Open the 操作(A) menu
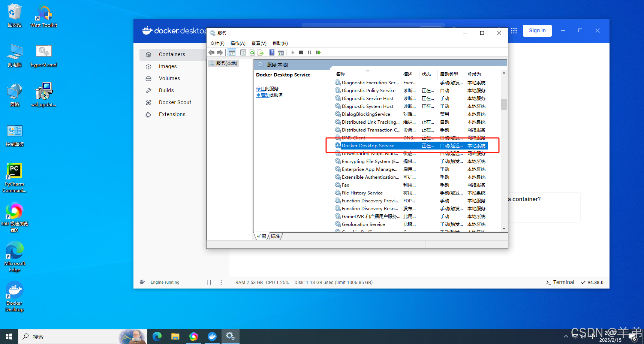 [x=238, y=43]
